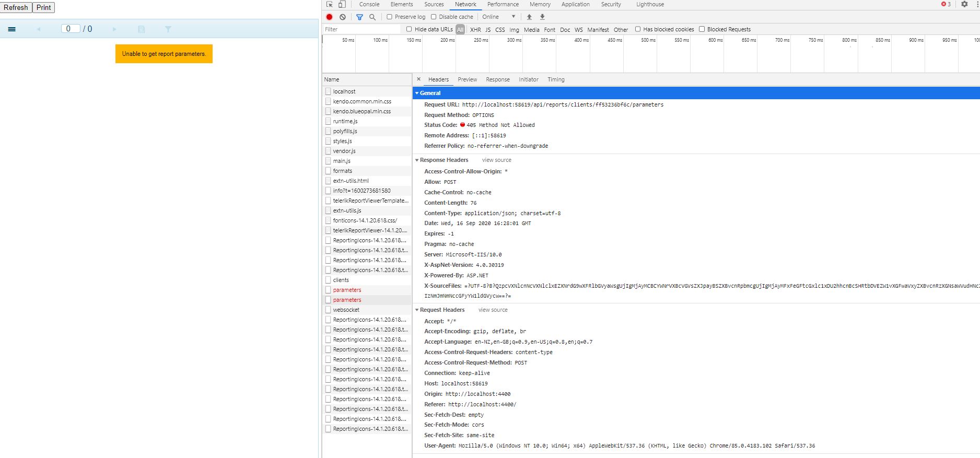The height and width of the screenshot is (458, 980).
Task: Filter requests by WS
Action: [x=579, y=30]
